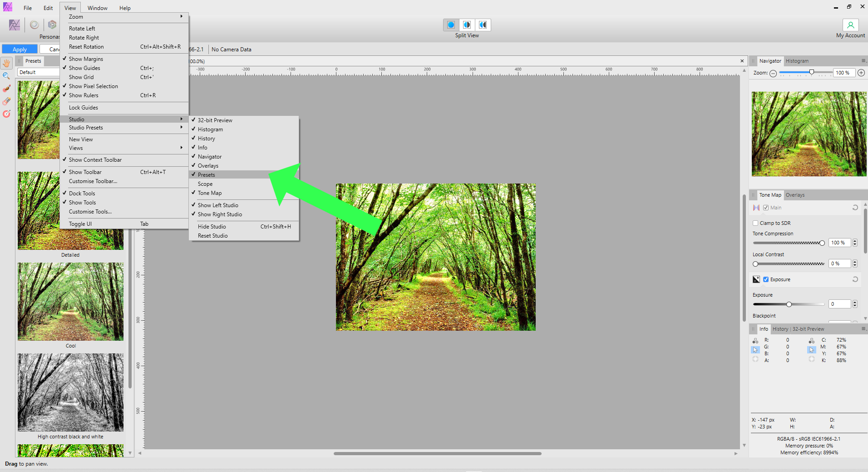868x472 pixels.
Task: Open the Studio submenu entry
Action: tap(124, 119)
